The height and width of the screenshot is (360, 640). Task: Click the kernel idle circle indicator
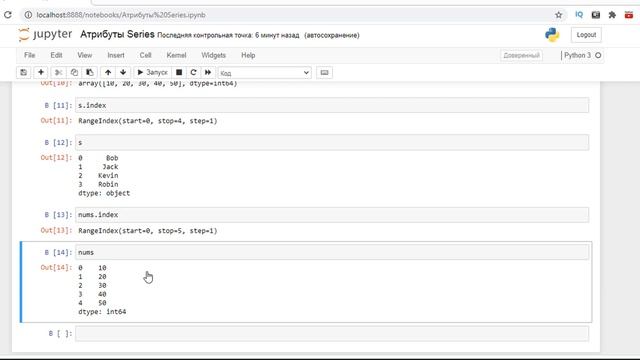coord(598,55)
